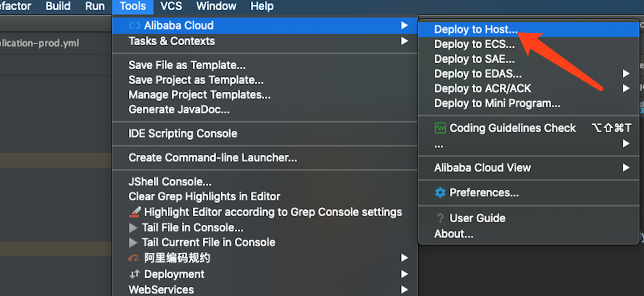Expand the Deploy to ACR/ACK submenu arrow
The width and height of the screenshot is (644, 296).
click(x=626, y=88)
